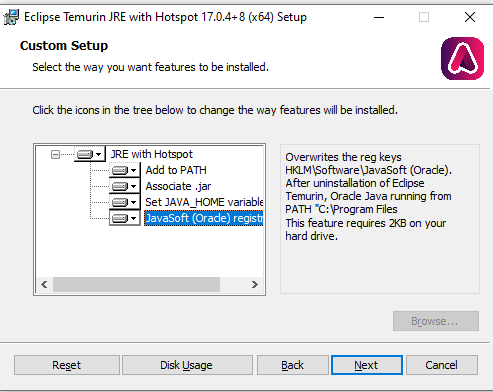This screenshot has height=392, width=493.
Task: Click the Eclipse Adoptium logo icon
Action: tap(462, 58)
